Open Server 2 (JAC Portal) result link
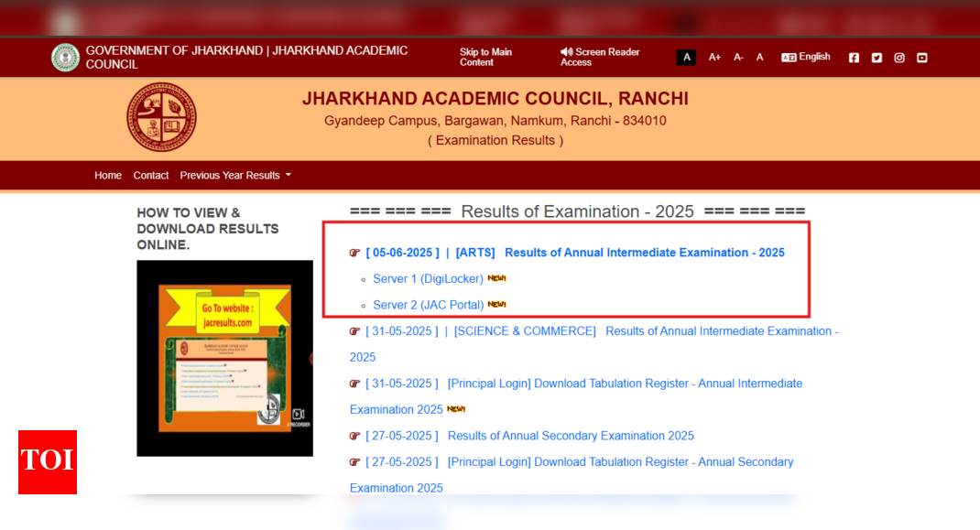Screen dimensions: 980x530 428,305
